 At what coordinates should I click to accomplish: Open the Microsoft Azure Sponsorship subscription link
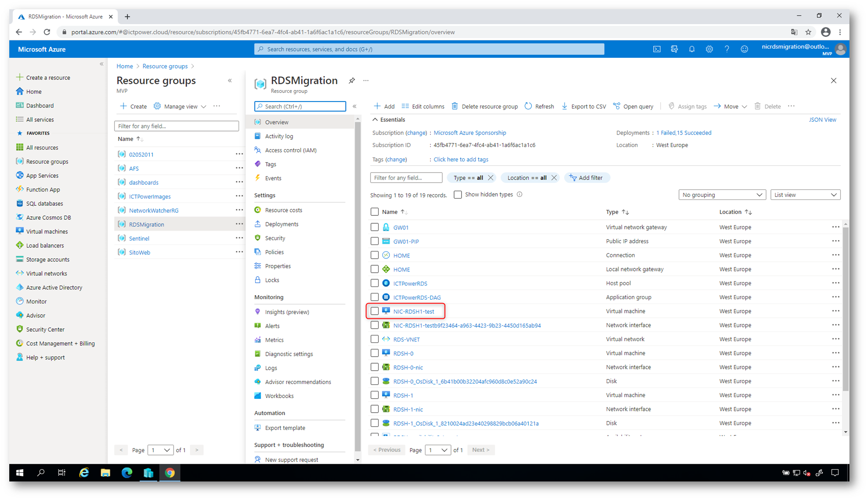[x=470, y=133]
